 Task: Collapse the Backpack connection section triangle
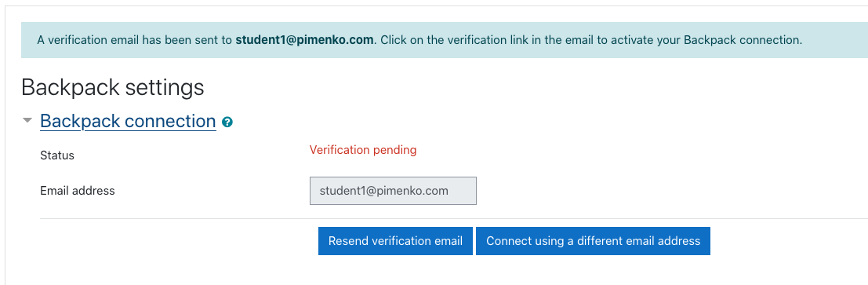coord(27,120)
